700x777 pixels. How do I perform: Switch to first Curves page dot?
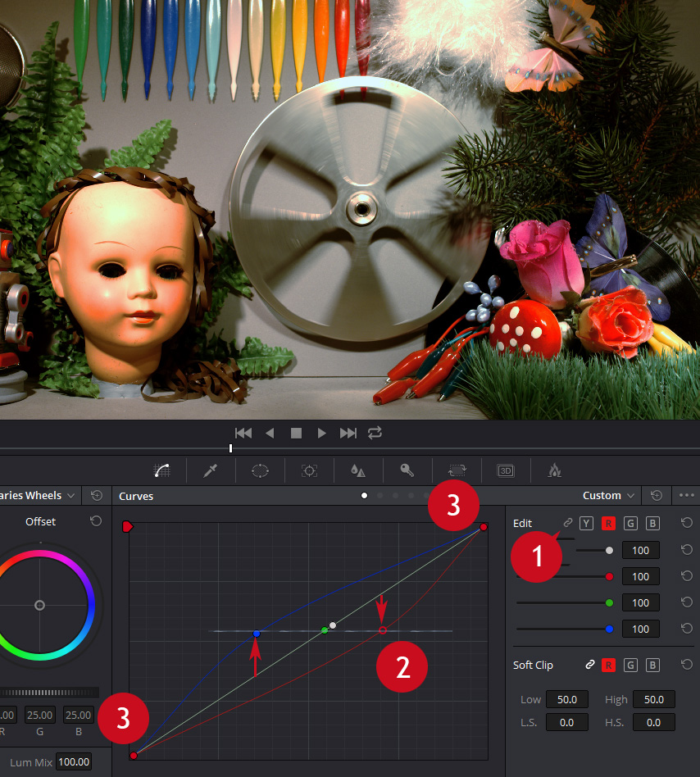364,496
